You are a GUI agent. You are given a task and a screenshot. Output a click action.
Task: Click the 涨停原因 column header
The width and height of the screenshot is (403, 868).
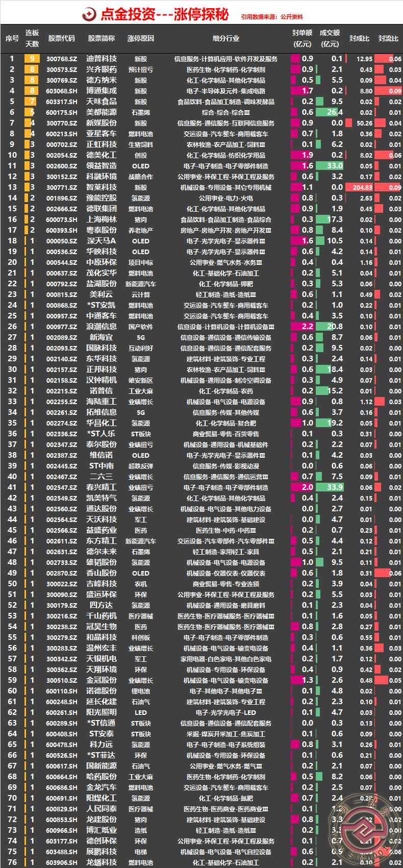(141, 39)
